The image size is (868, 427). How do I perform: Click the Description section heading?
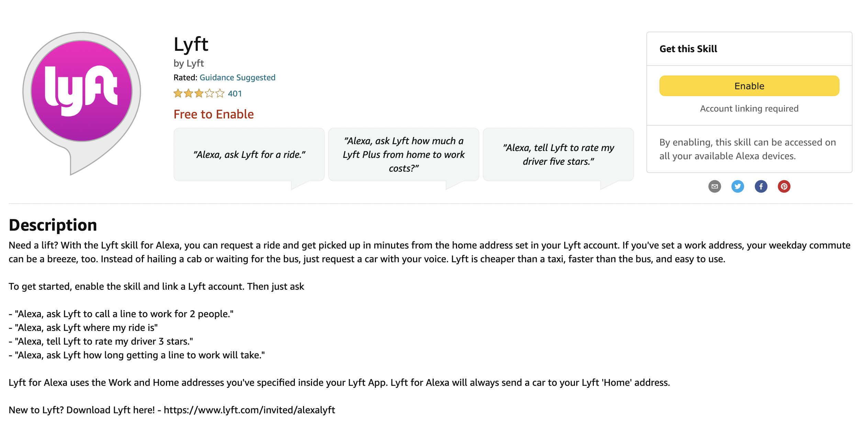coord(53,225)
